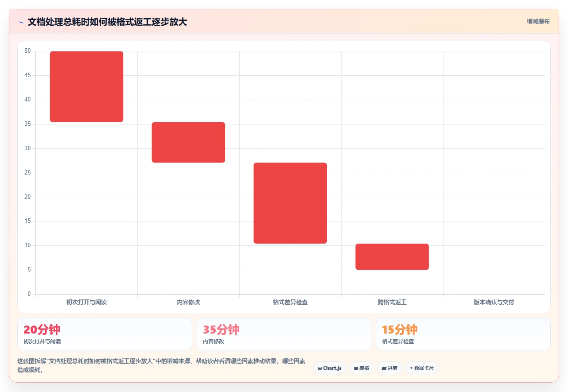568x392 pixels.
Task: Open the 20分钟 data card
Action: click(x=105, y=334)
